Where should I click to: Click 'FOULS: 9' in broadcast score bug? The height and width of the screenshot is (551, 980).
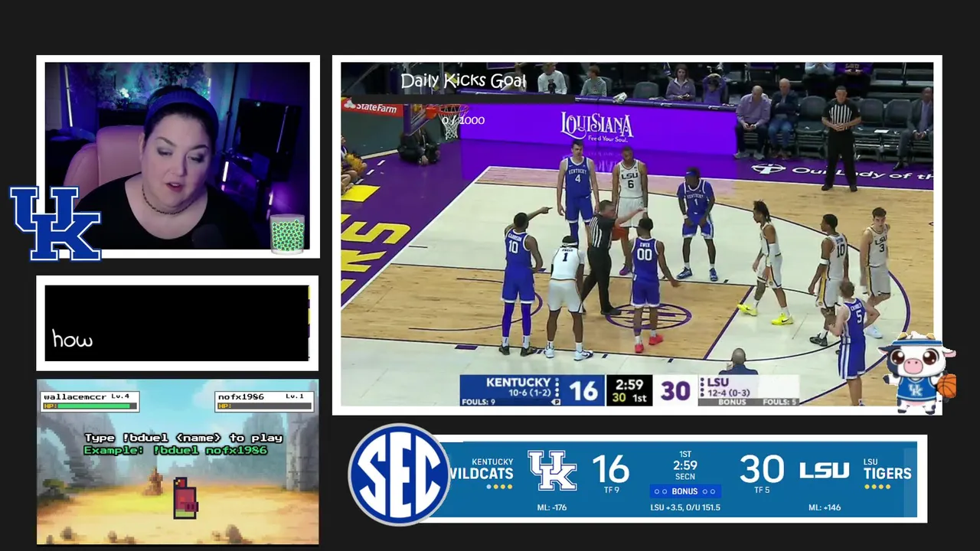pos(479,402)
